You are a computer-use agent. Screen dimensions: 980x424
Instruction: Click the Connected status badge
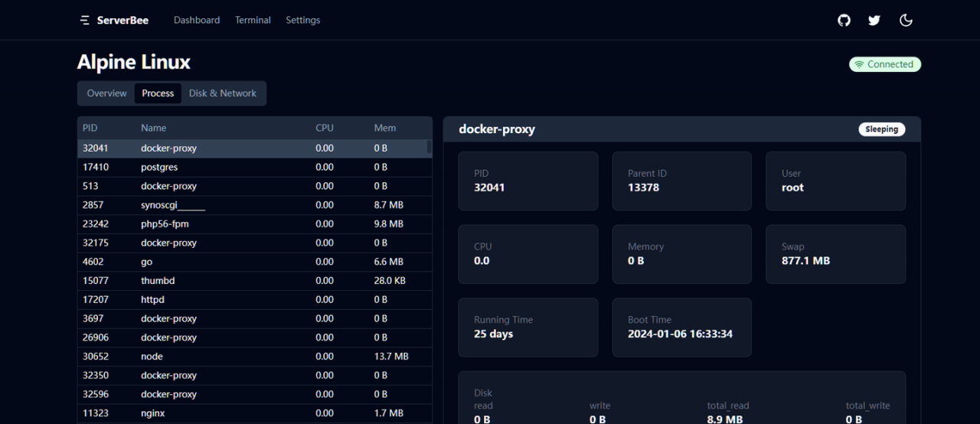[885, 64]
